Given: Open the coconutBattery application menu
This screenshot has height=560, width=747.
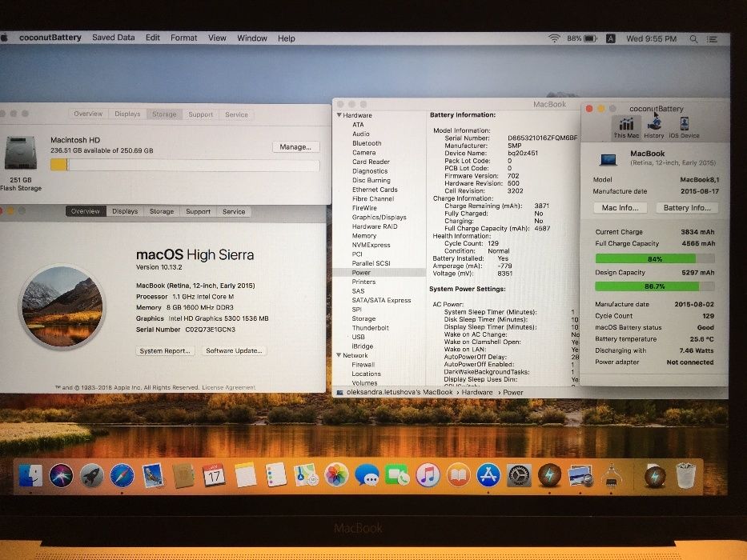Looking at the screenshot, I should tap(50, 38).
